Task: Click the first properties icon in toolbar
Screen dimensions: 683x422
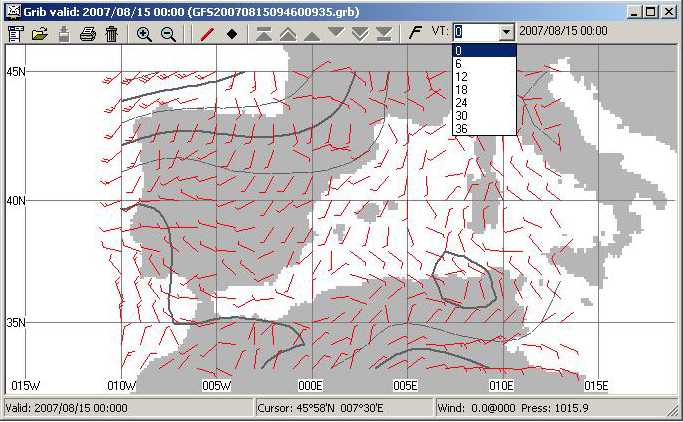Action: click(15, 33)
